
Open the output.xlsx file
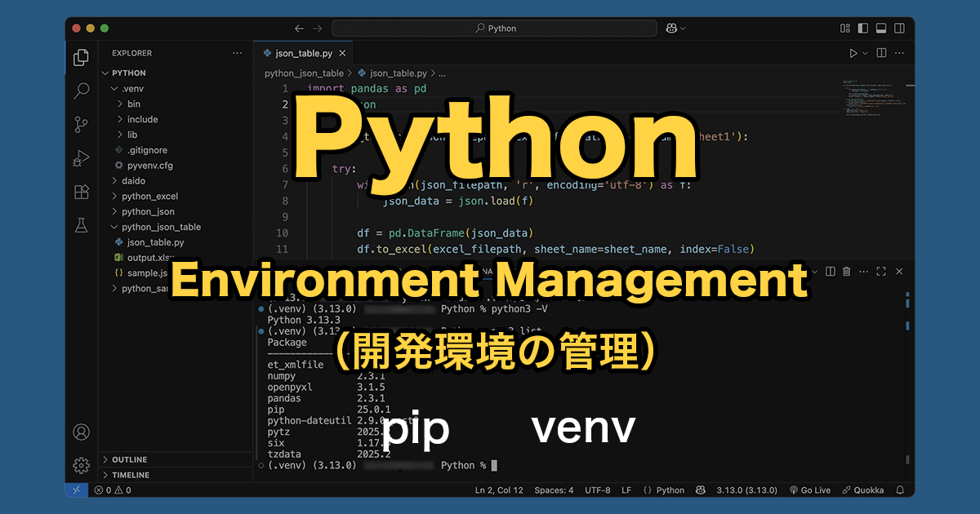point(175,258)
